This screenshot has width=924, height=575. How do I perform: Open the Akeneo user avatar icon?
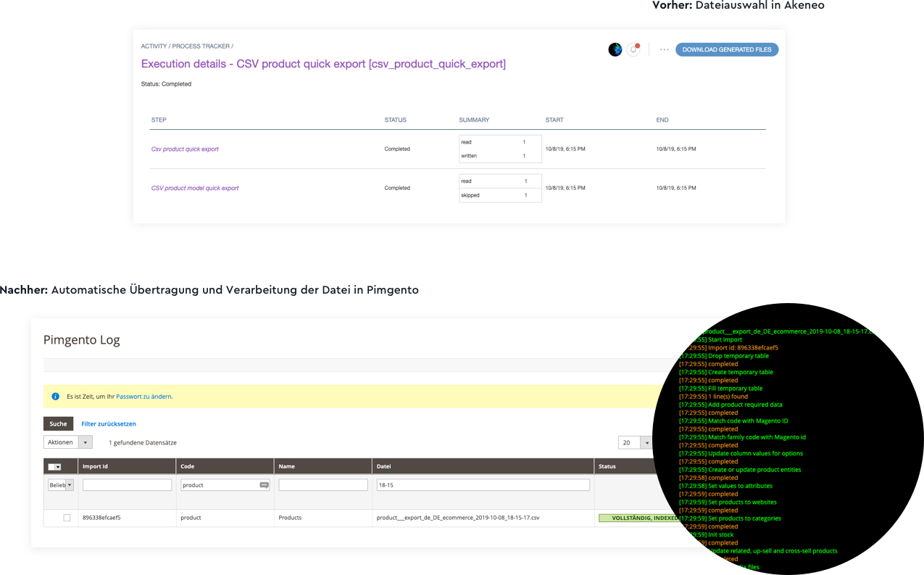(x=615, y=49)
